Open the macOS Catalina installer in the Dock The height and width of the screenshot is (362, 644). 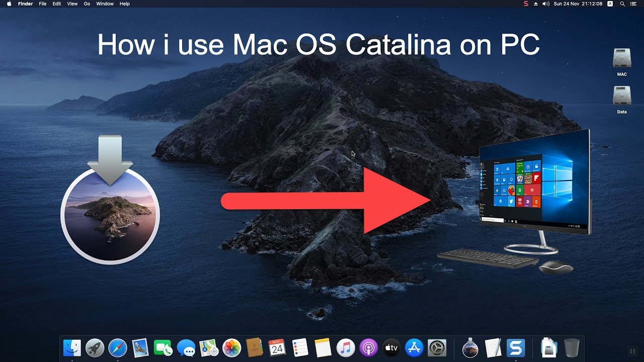coord(470,347)
